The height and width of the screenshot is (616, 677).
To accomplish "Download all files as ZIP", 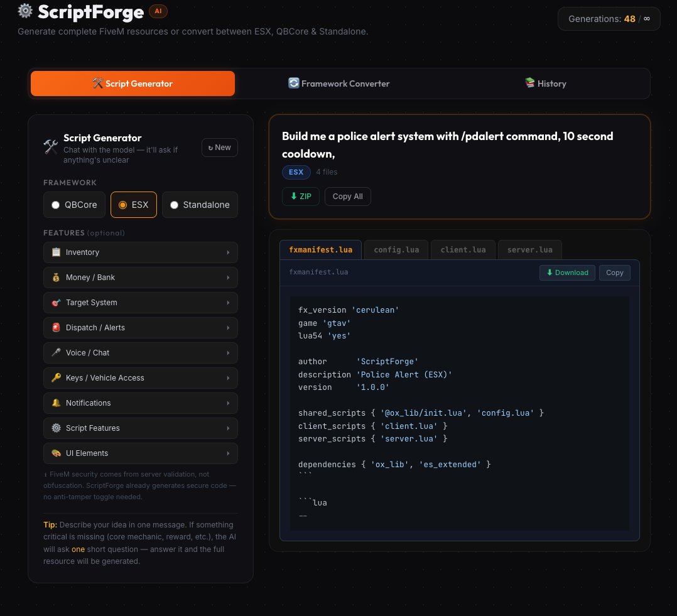I will point(300,197).
